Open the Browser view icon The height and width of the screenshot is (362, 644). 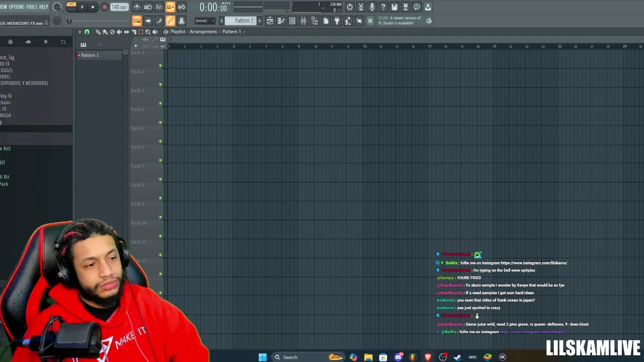tap(314, 21)
